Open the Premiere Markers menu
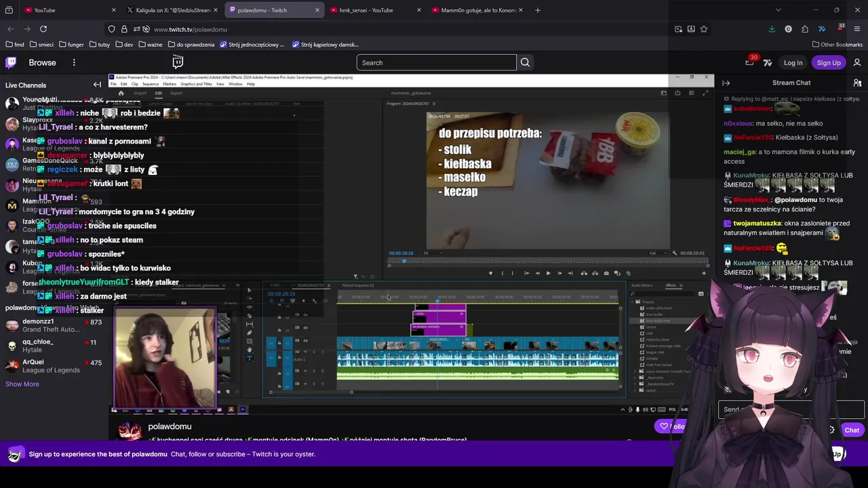868x488 pixels. pos(170,84)
